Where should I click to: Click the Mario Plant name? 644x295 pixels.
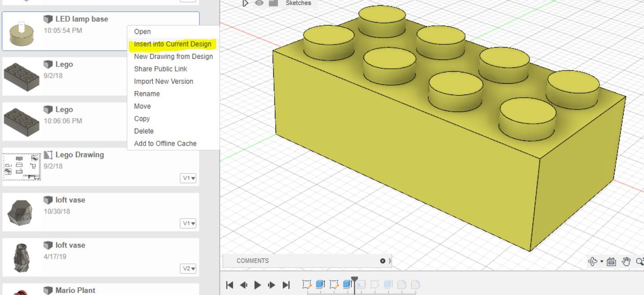tap(76, 290)
